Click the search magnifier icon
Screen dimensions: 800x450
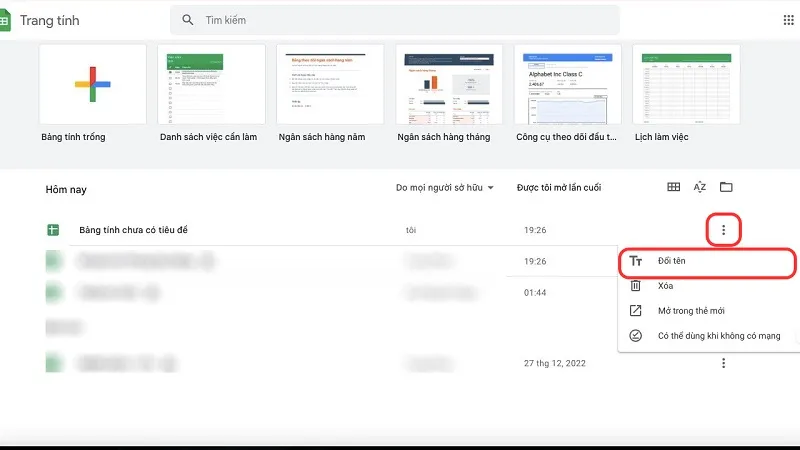(x=188, y=20)
